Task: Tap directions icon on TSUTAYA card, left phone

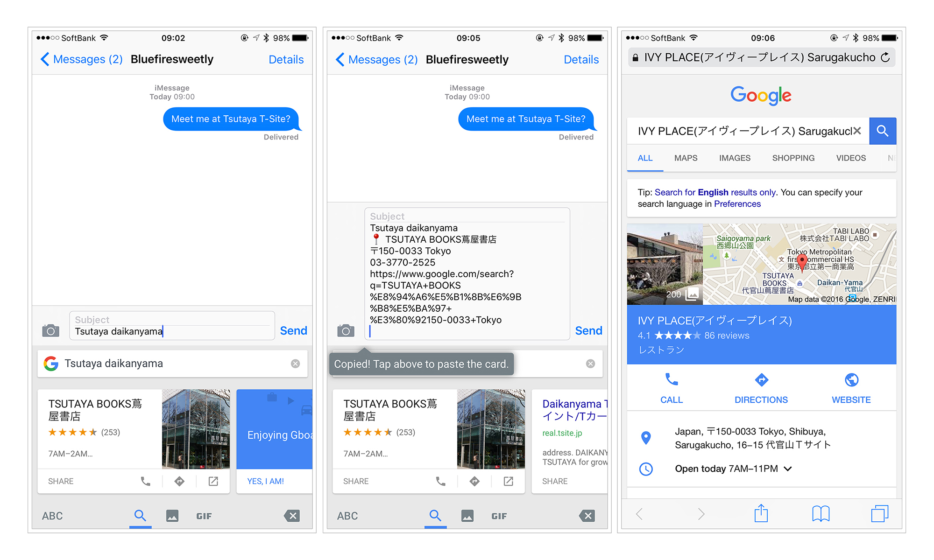Action: click(179, 481)
